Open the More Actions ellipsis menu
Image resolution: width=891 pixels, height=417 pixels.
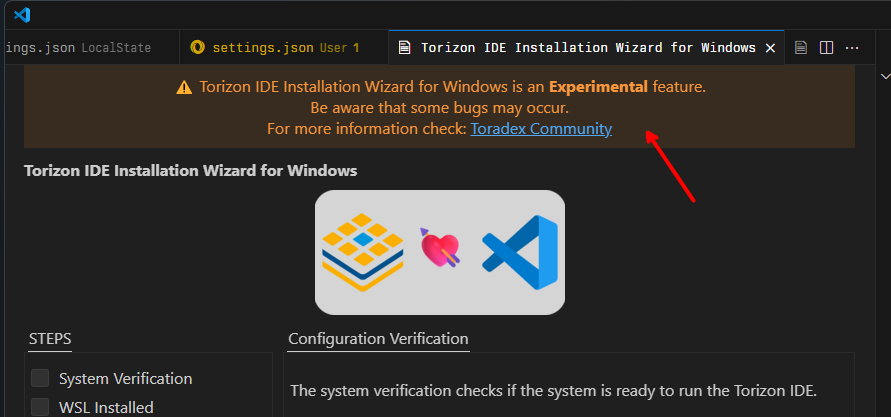click(x=852, y=47)
